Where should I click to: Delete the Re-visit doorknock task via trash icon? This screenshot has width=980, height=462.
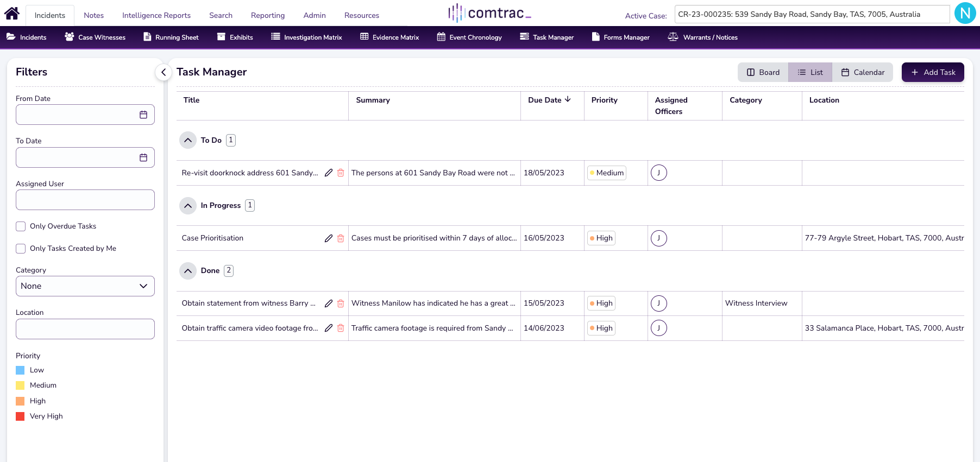point(341,173)
